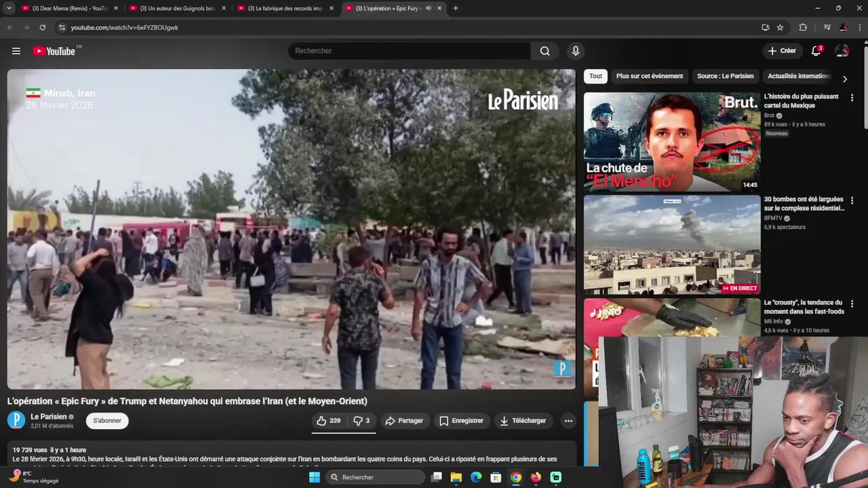Close the La fabrique des records tab

click(332, 8)
